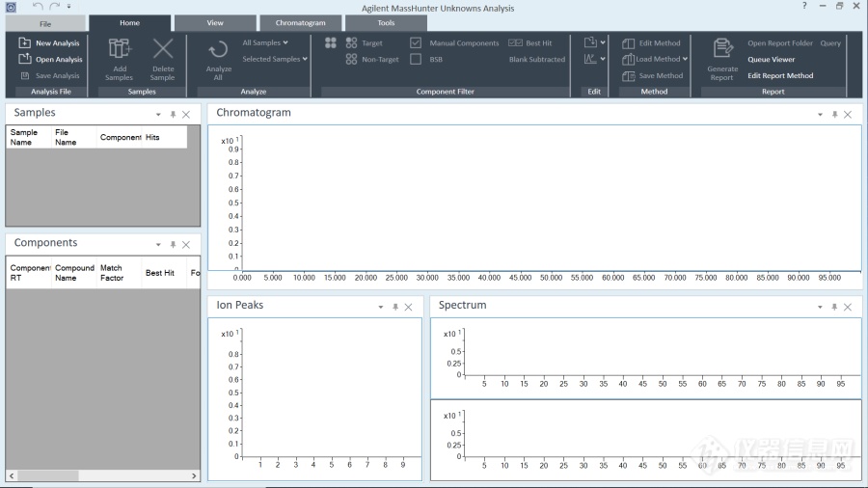Click the Generate Report clipboard icon
Viewport: 868px width, 488px height.
(x=722, y=48)
